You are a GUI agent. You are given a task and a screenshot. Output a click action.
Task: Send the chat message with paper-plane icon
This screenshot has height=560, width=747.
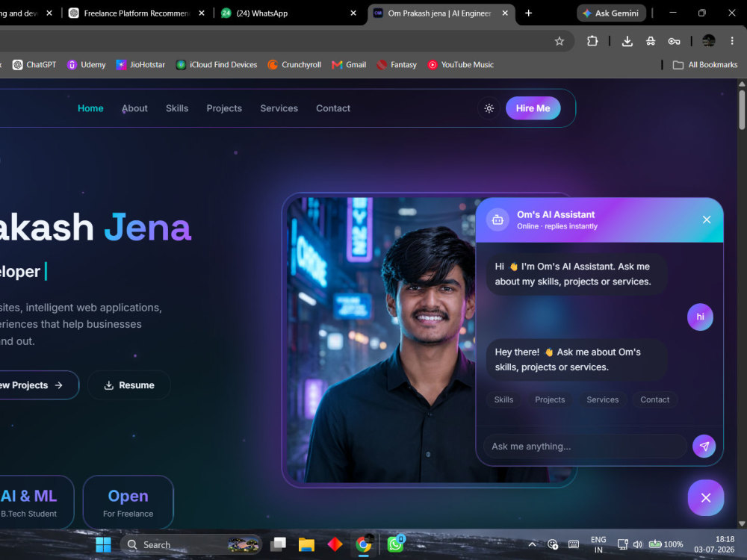pyautogui.click(x=704, y=447)
